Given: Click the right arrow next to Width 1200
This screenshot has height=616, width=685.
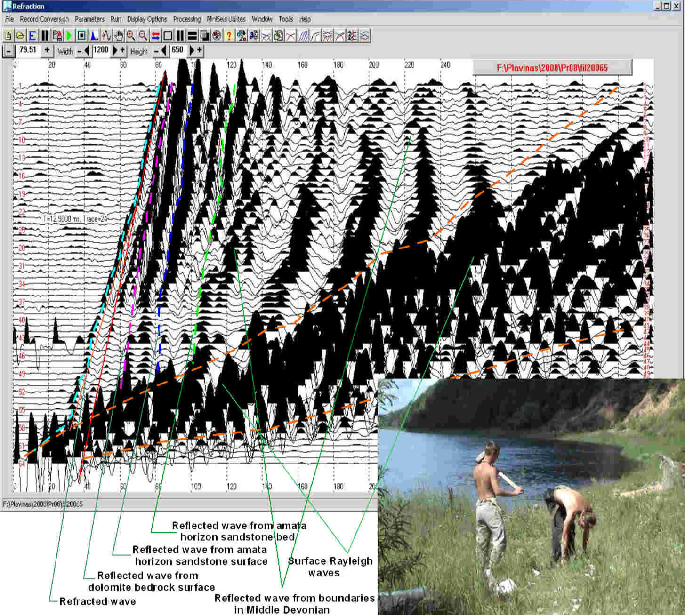Looking at the screenshot, I should (x=114, y=50).
